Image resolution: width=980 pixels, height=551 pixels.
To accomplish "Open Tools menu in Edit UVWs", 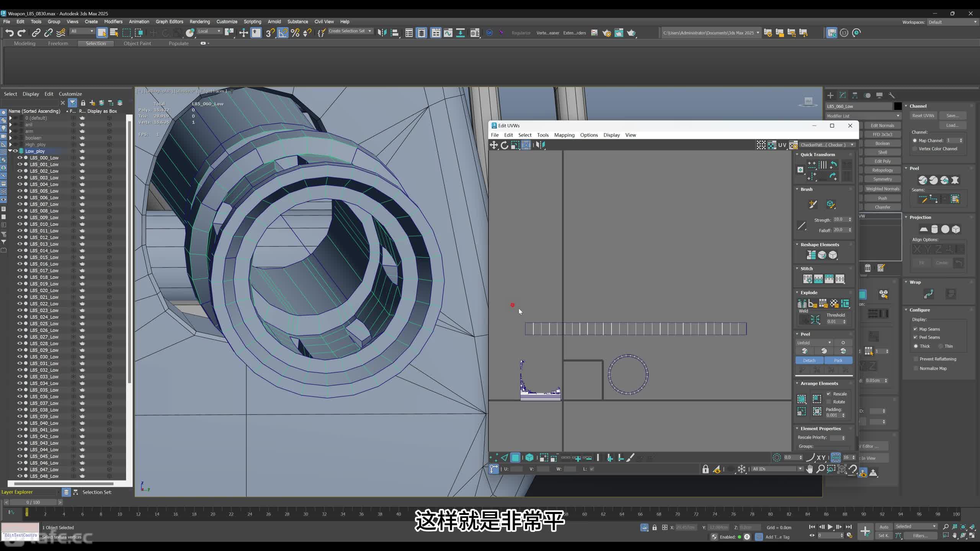I will (542, 135).
